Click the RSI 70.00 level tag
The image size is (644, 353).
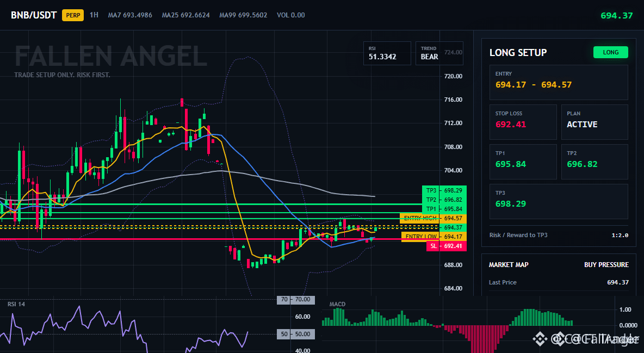pyautogui.click(x=296, y=300)
